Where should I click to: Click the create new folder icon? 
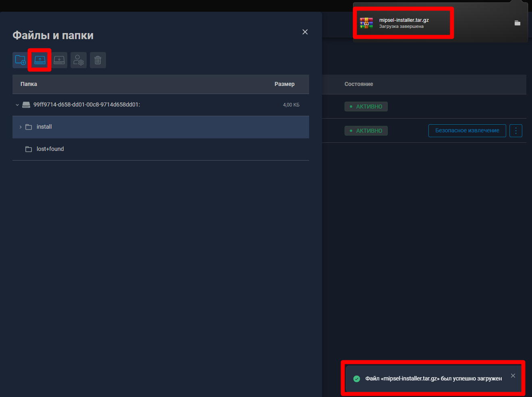(20, 60)
